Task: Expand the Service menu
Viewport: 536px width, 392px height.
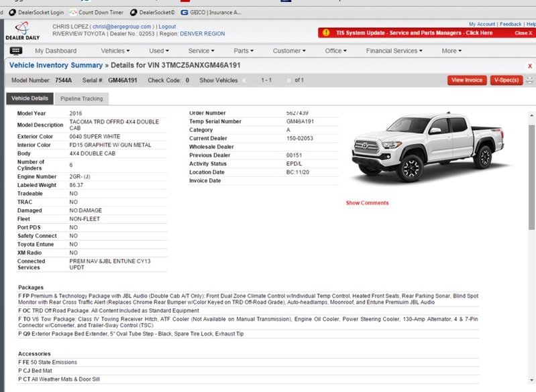Action: point(201,51)
